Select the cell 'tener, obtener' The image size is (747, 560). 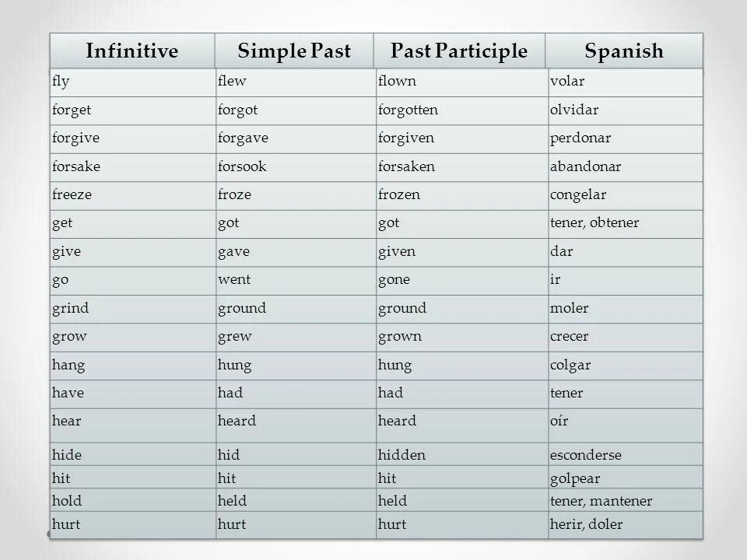pos(626,224)
